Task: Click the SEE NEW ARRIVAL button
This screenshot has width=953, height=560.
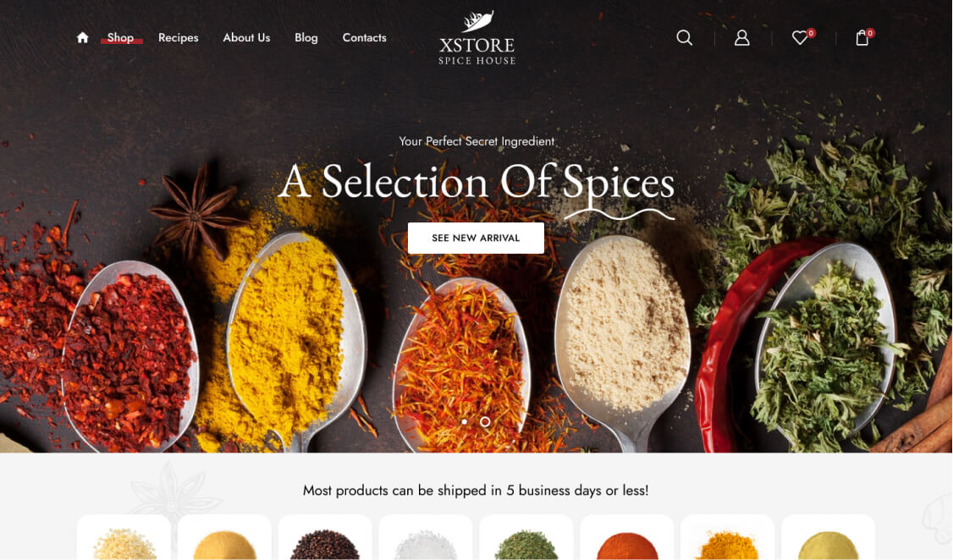Action: click(476, 238)
